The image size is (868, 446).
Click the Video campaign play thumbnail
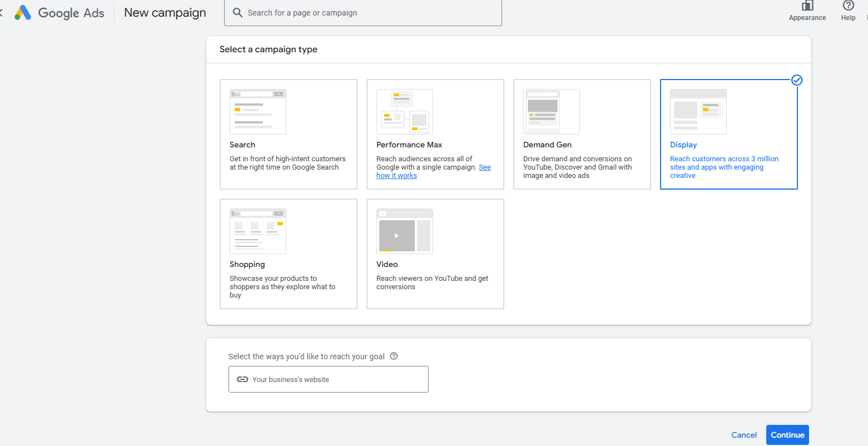[x=397, y=236]
